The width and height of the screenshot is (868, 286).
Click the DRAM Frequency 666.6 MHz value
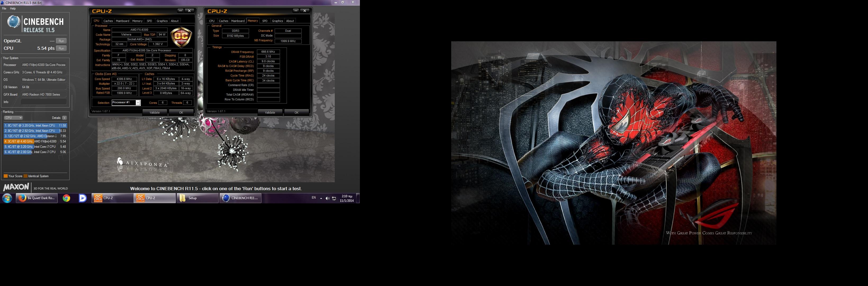click(268, 52)
